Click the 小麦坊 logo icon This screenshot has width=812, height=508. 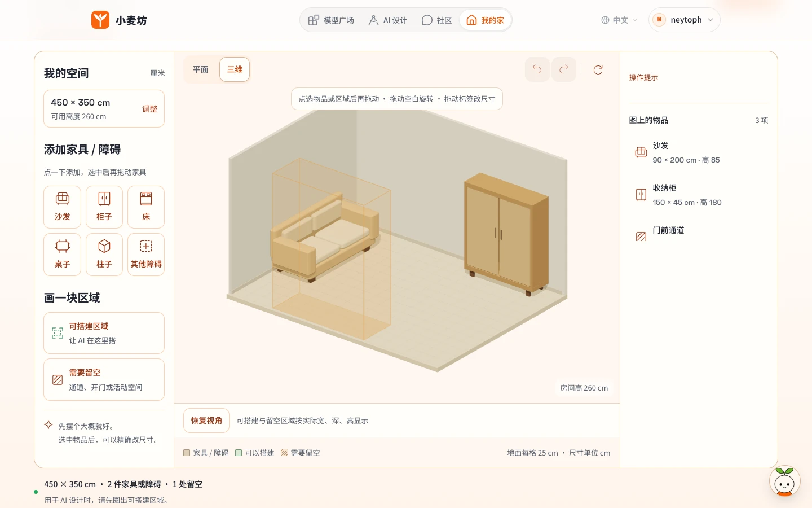pos(100,20)
